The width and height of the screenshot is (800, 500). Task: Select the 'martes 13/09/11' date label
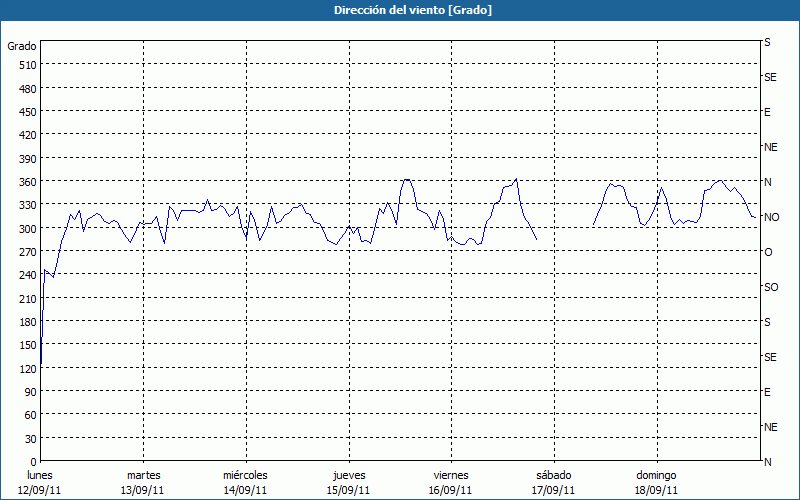143,482
